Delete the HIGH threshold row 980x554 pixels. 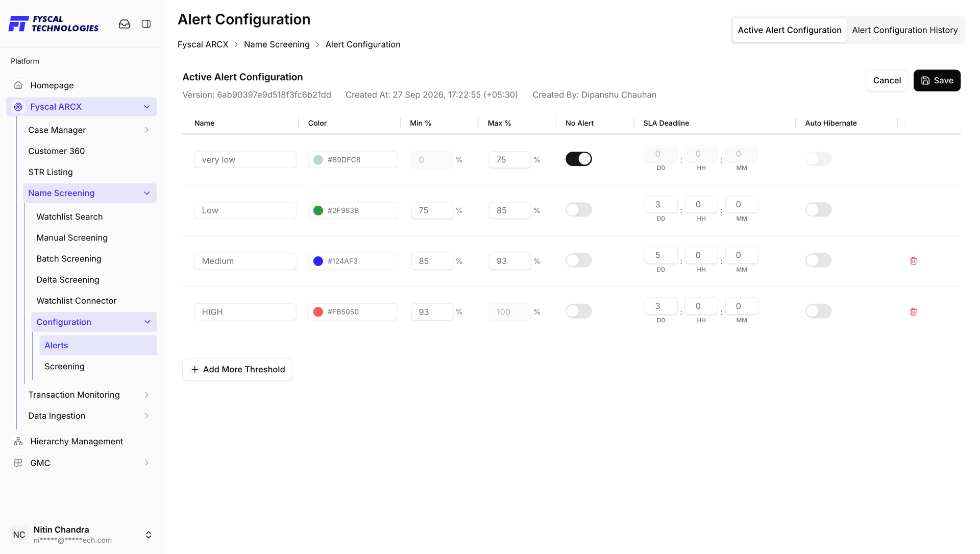click(x=913, y=311)
